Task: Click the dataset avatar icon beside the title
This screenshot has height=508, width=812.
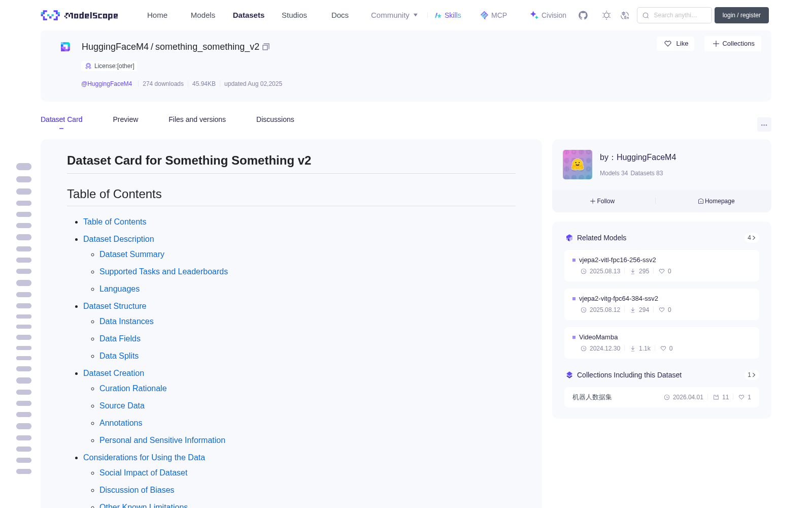Action: [65, 47]
